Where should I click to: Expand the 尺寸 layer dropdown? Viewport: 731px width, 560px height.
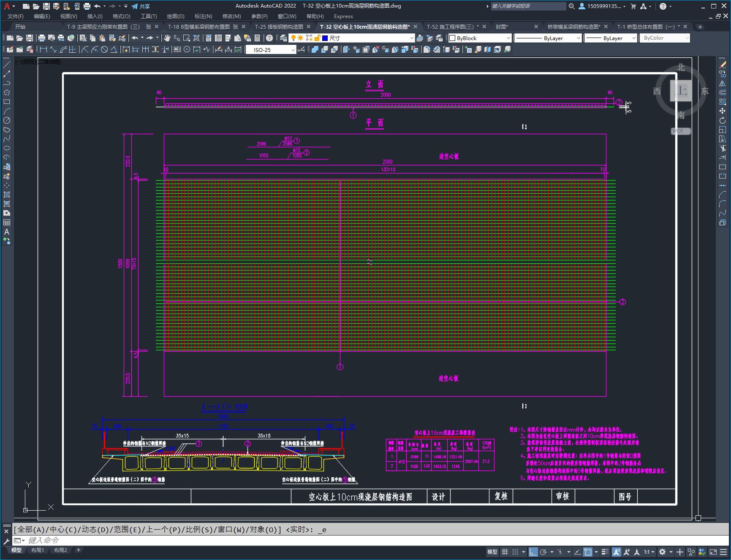[412, 38]
